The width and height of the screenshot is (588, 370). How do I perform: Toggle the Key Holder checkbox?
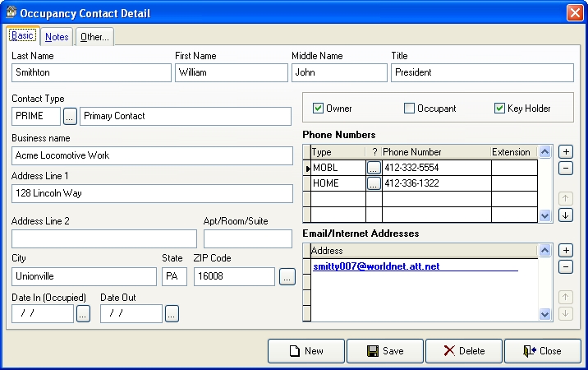499,109
